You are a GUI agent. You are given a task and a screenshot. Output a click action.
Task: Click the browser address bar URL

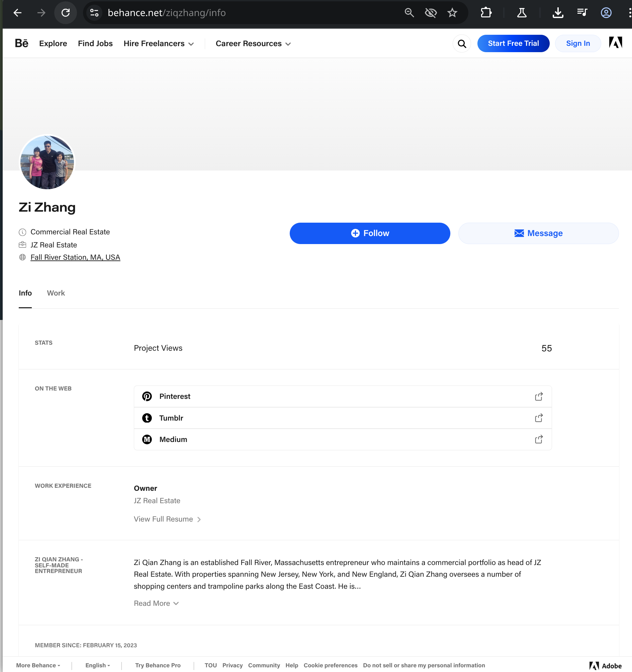pyautogui.click(x=167, y=13)
